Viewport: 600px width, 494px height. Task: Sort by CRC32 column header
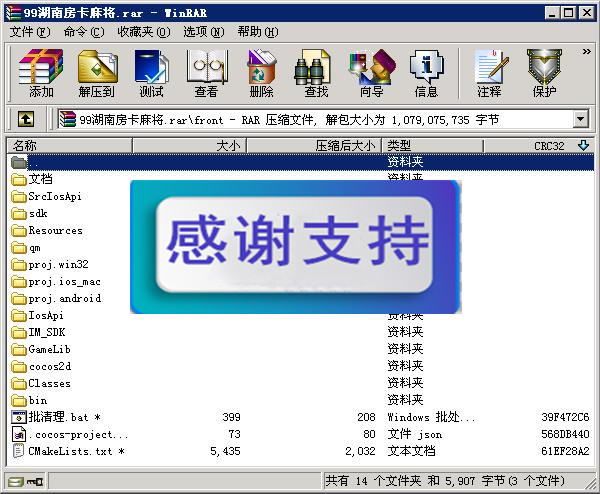[538, 146]
